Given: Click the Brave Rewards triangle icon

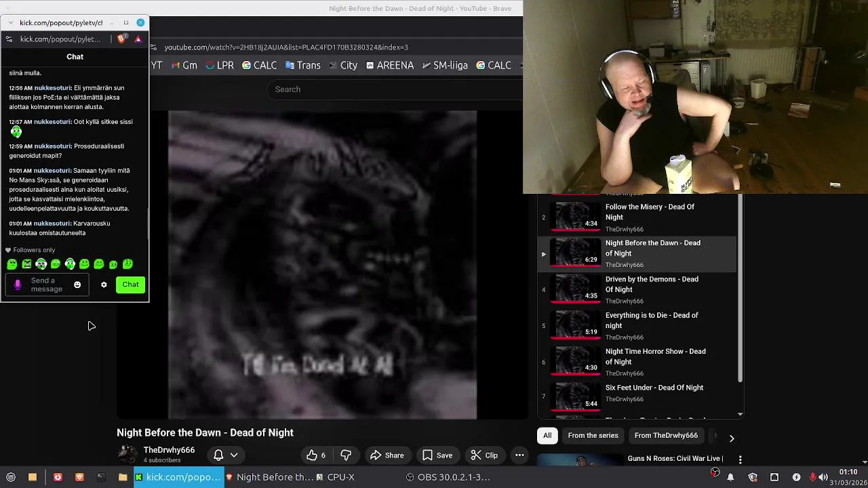Looking at the screenshot, I should 138,39.
